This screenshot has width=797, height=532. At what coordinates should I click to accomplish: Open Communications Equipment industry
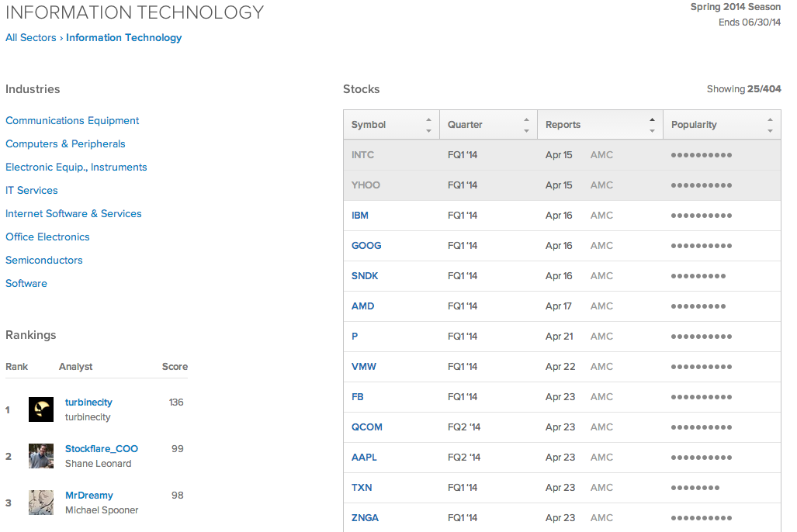tap(72, 121)
